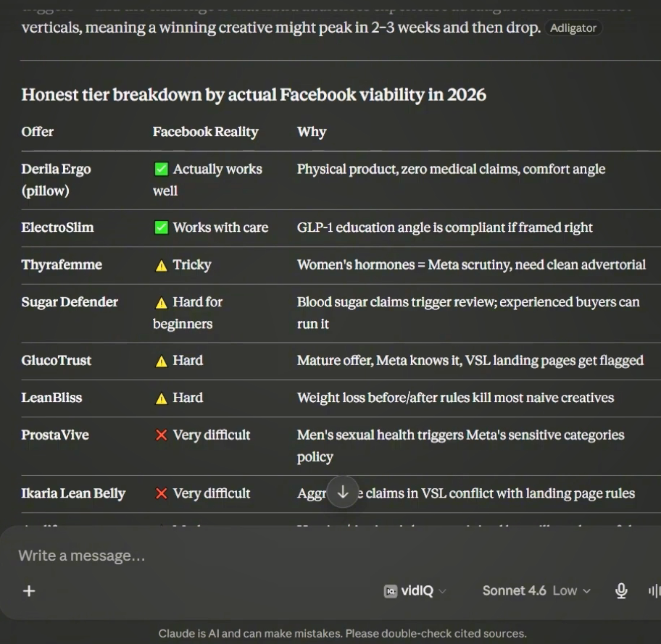Click the warning icon in GlucoTrust row
Screen dimensions: 661x644
161,361
